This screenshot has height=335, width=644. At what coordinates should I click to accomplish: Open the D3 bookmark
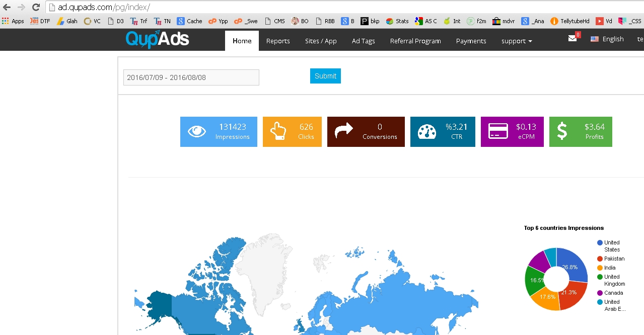pyautogui.click(x=115, y=21)
